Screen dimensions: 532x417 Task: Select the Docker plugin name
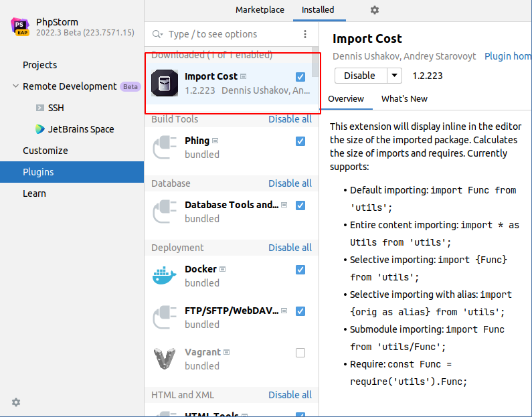tap(201, 269)
